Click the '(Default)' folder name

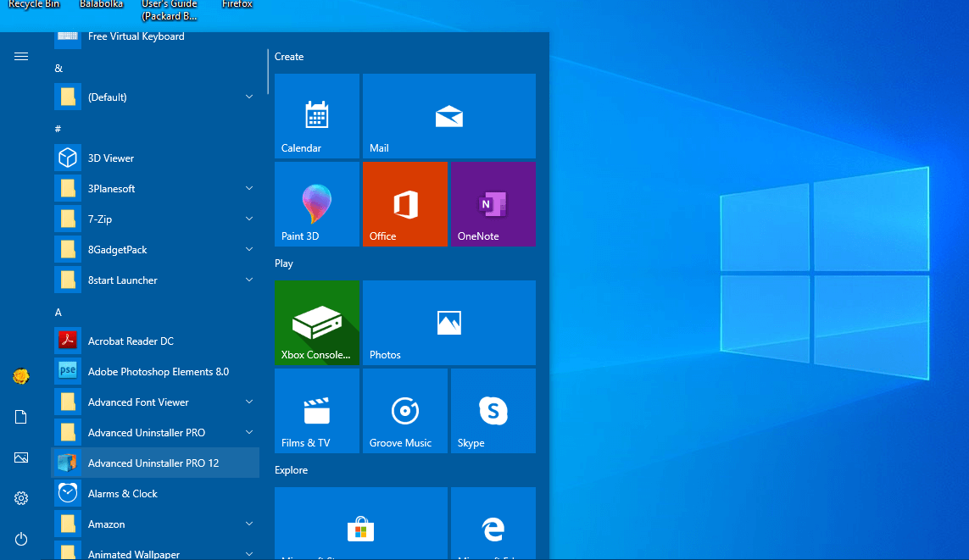(107, 97)
